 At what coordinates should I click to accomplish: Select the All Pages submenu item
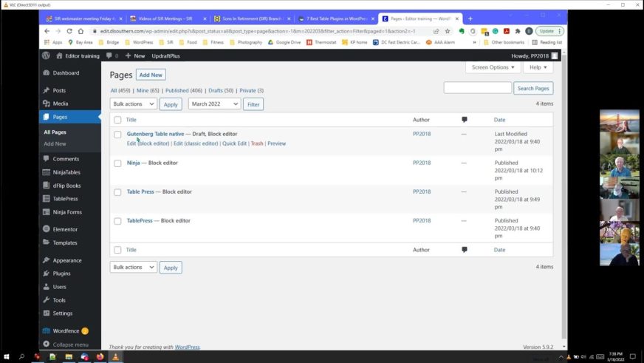[x=55, y=132]
